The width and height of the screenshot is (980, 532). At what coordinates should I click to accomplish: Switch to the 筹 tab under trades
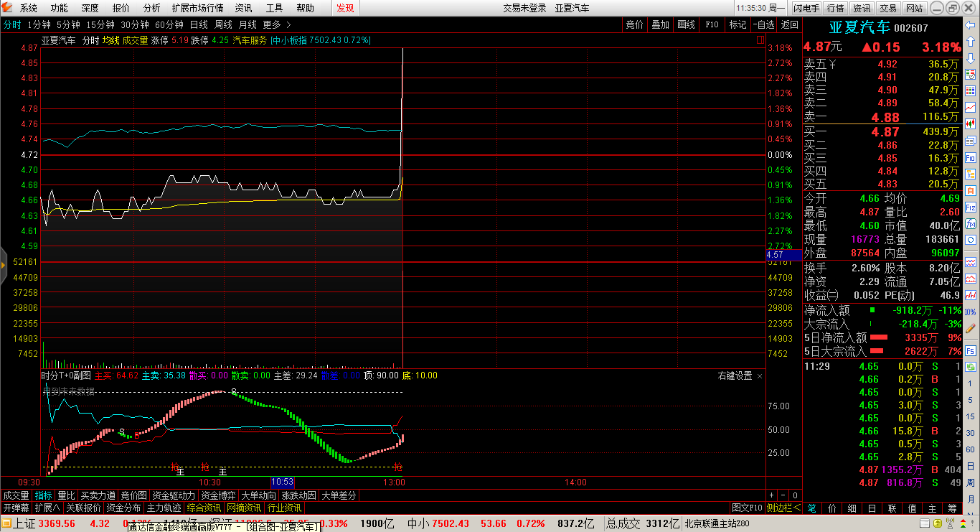(952, 508)
